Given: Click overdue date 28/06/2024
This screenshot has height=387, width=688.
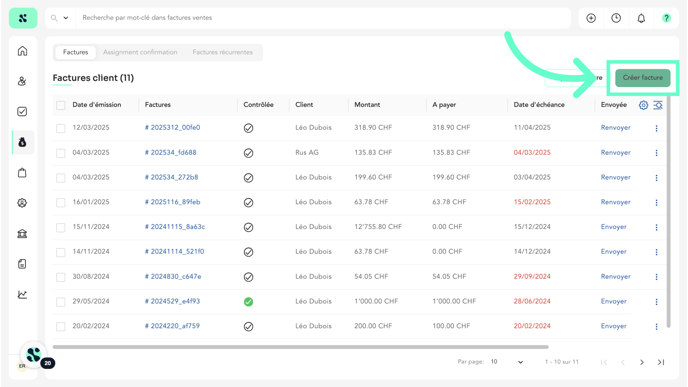Looking at the screenshot, I should [x=532, y=301].
